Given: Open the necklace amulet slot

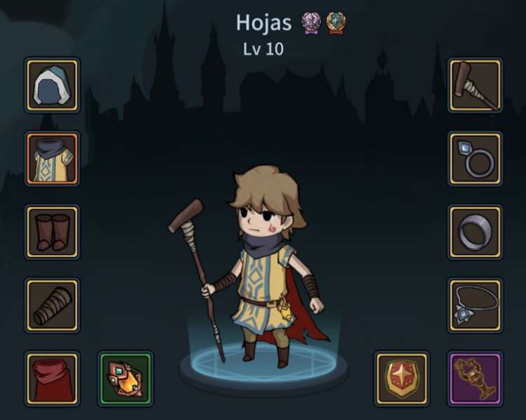Looking at the screenshot, I should [x=475, y=306].
